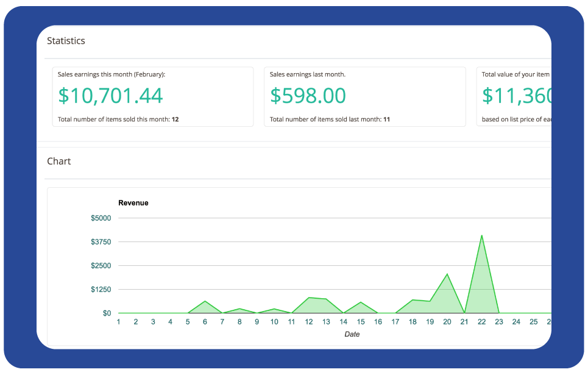Click the chart peak at date 22
Image resolution: width=588 pixels, height=372 pixels.
[x=482, y=235]
